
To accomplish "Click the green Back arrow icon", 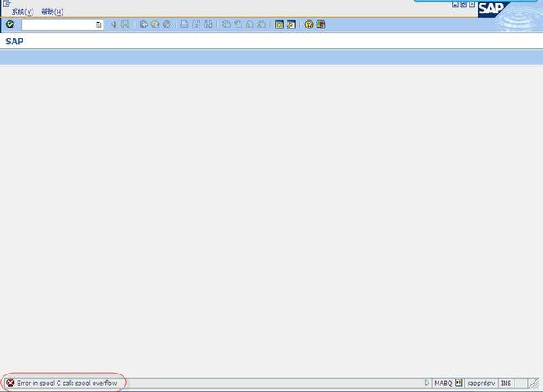I will click(x=144, y=24).
